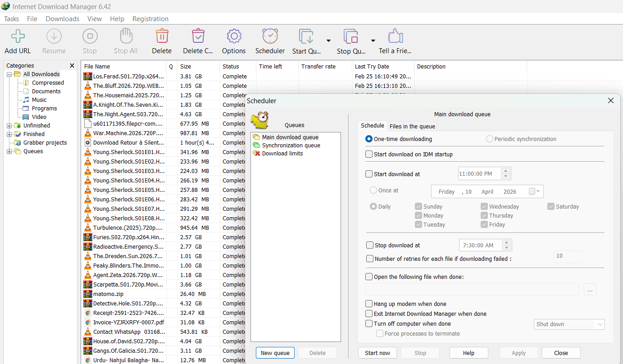Click the browse (...) button for file
The image size is (623, 364).
click(590, 289)
